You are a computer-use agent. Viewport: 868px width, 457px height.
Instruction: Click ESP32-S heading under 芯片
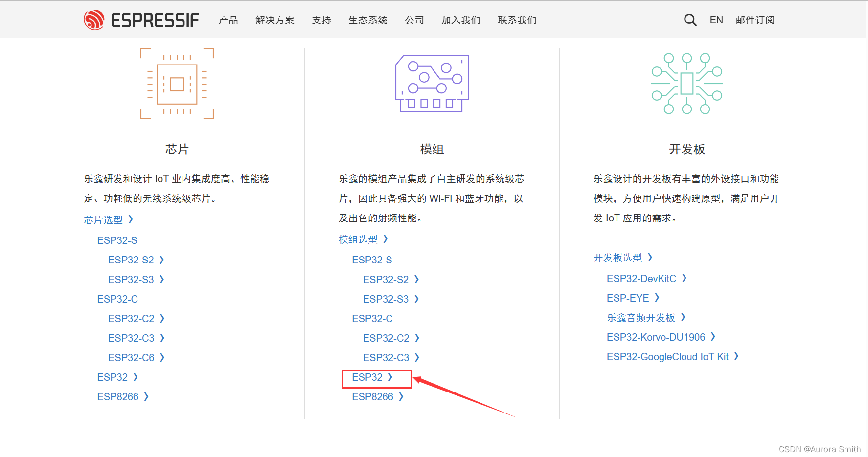117,240
